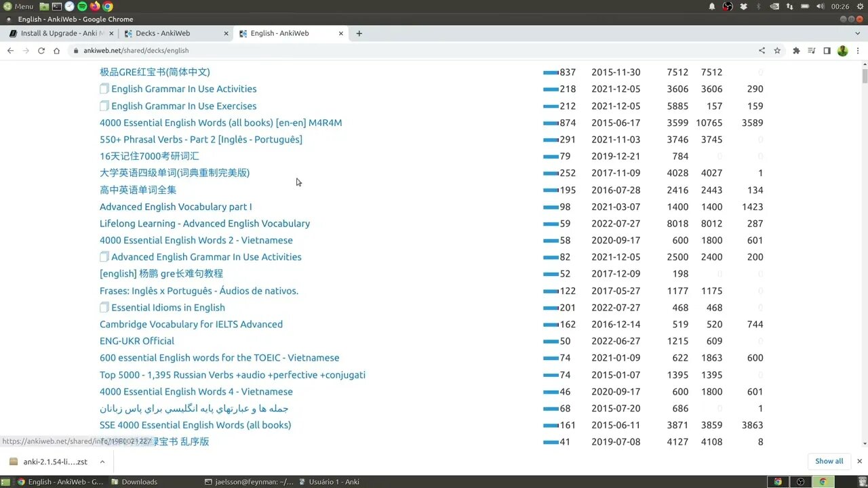Screen dimensions: 868x488
Task: Open English Grammar In Use Exercises deck
Action: 184,106
